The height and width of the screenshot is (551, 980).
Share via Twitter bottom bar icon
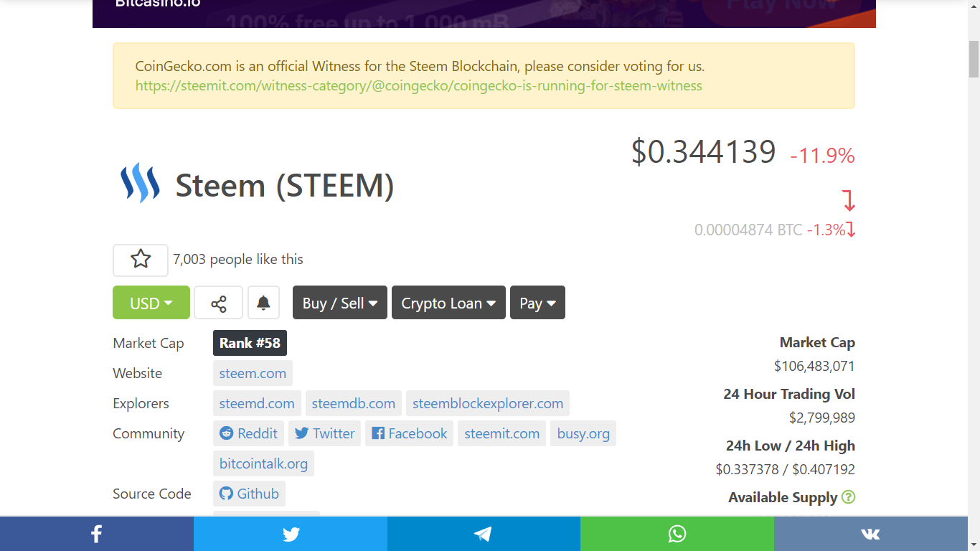pyautogui.click(x=291, y=534)
